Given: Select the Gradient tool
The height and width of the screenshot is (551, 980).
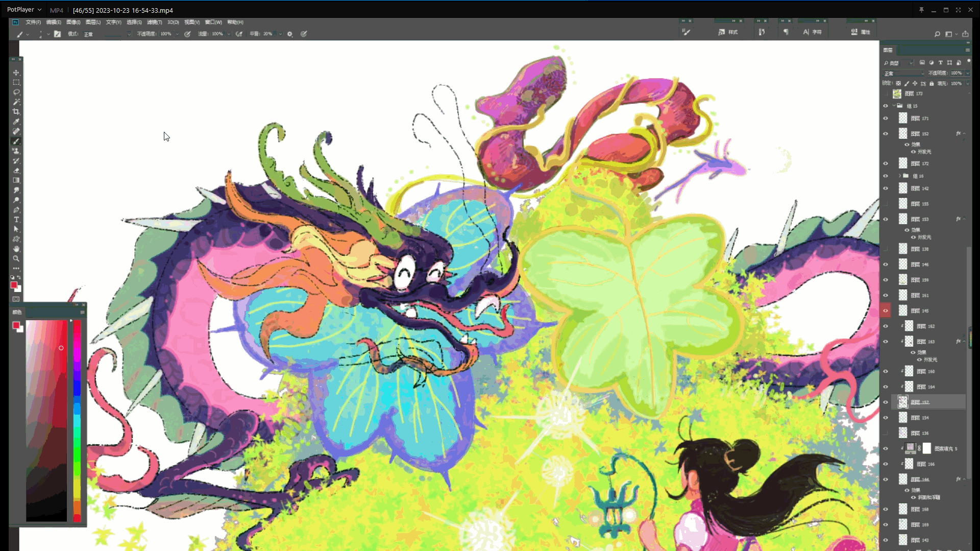Looking at the screenshot, I should [x=16, y=180].
